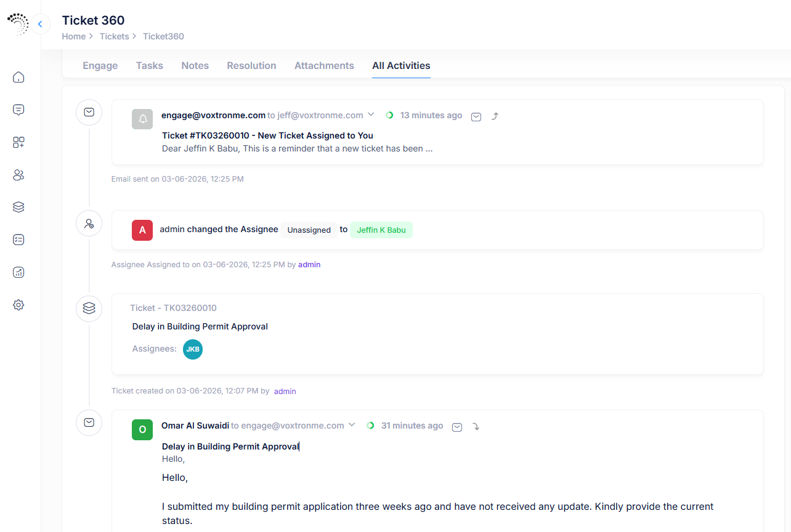Click timeline email icon for Omar Al Suwaidi entry
The image size is (791, 532).
click(x=89, y=422)
